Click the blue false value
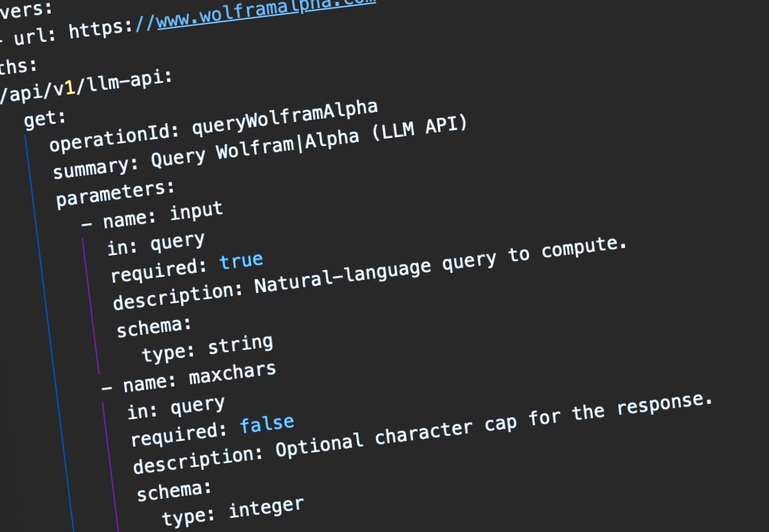The width and height of the screenshot is (769, 532). pyautogui.click(x=267, y=424)
